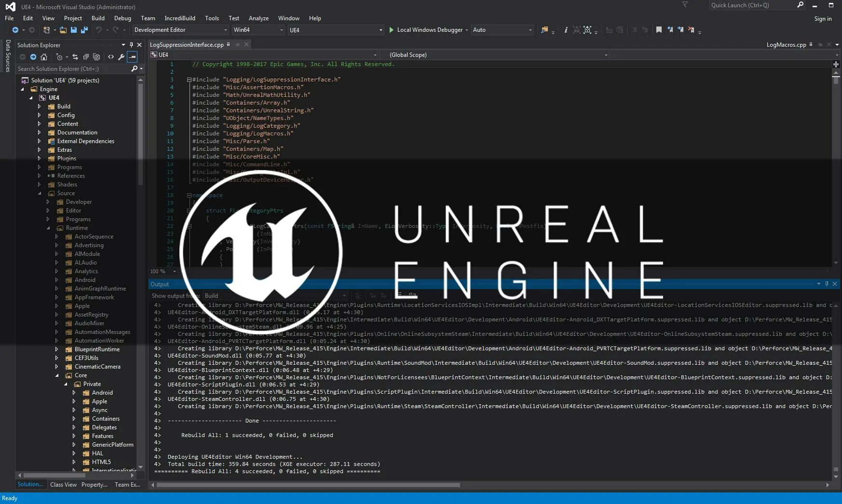Open Properties with the wrench icon
The width and height of the screenshot is (842, 504).
click(x=122, y=57)
